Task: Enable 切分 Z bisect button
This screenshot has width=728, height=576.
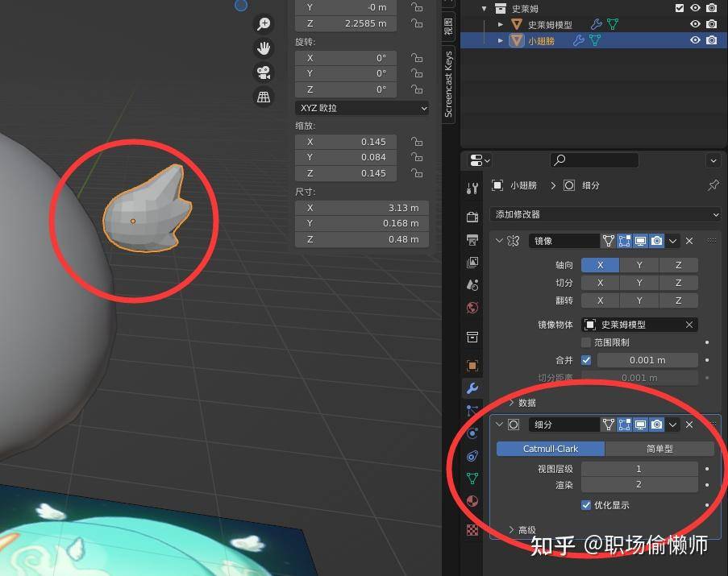Action: click(678, 283)
